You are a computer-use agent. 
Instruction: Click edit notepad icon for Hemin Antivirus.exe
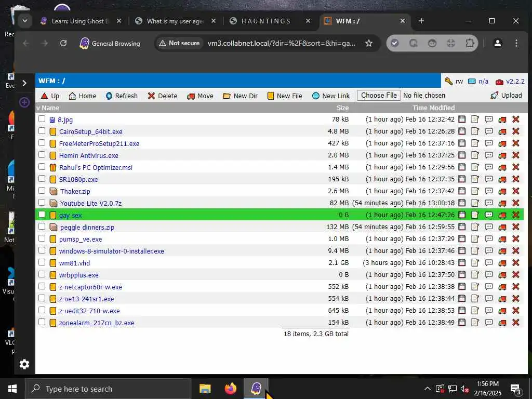click(x=475, y=155)
